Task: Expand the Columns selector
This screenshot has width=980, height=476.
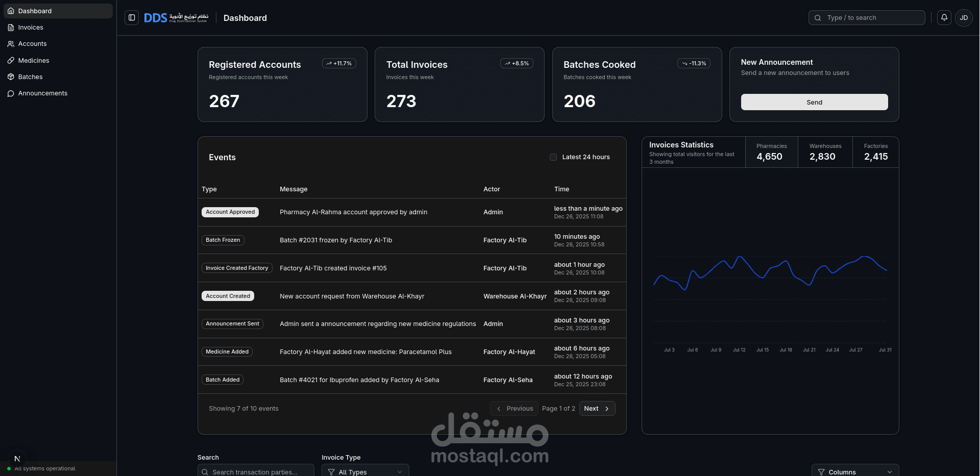Action: pyautogui.click(x=855, y=472)
